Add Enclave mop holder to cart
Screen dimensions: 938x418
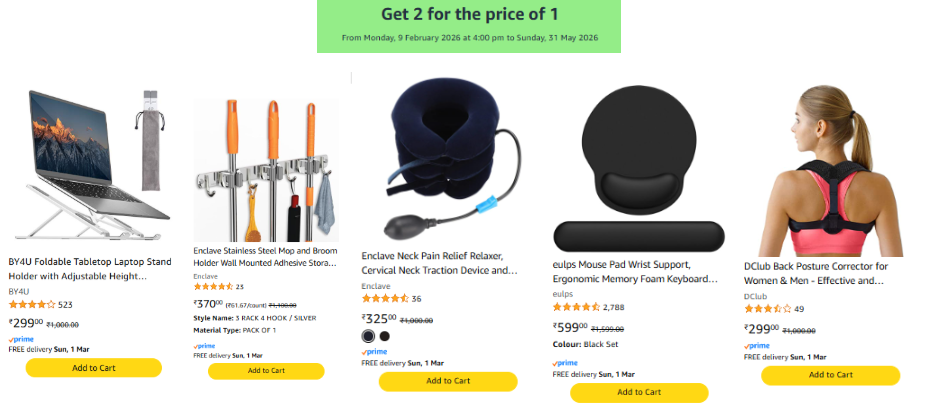pyautogui.click(x=266, y=371)
